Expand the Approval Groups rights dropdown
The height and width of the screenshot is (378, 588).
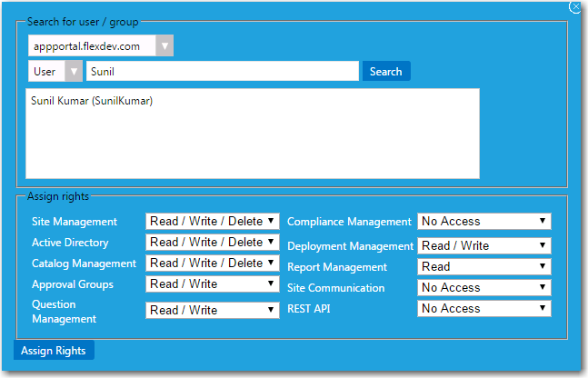[x=212, y=284]
